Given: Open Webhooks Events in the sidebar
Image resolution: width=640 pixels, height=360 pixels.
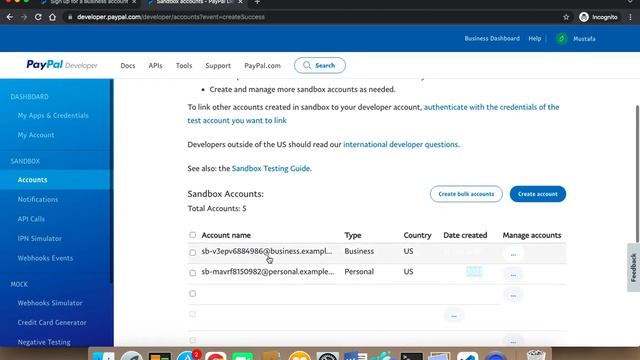Looking at the screenshot, I should [45, 258].
